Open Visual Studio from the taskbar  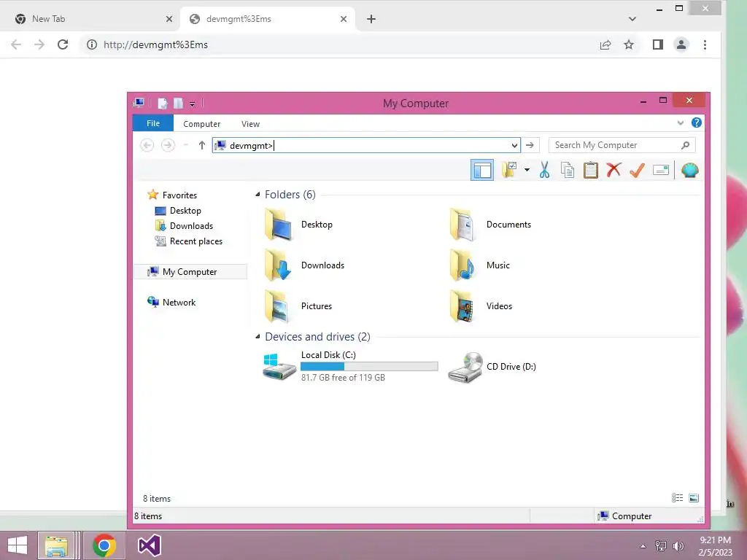(149, 545)
